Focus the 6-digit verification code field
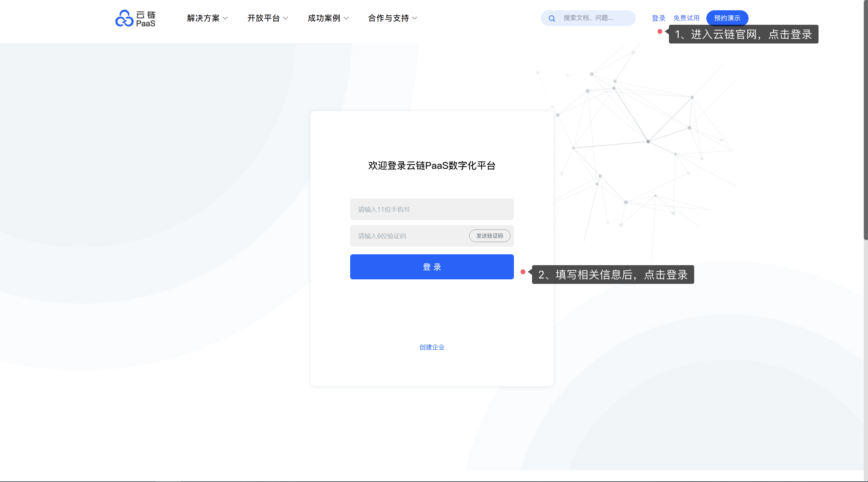 tap(408, 236)
